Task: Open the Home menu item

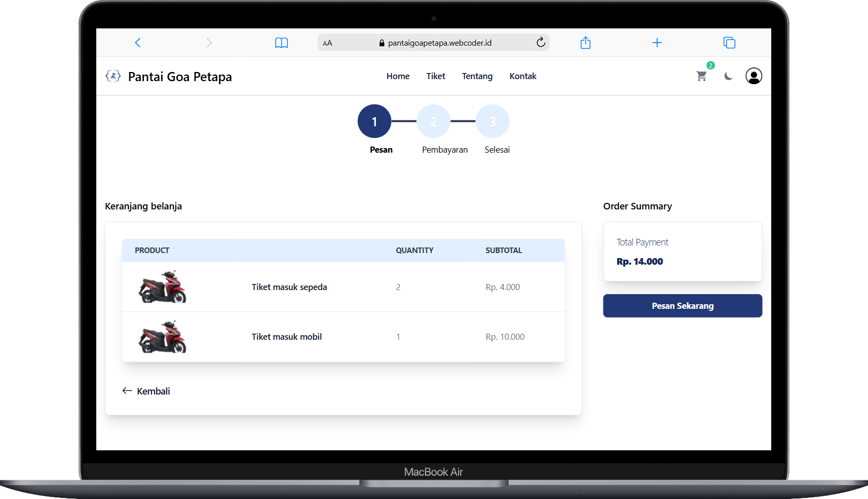Action: pyautogui.click(x=398, y=76)
